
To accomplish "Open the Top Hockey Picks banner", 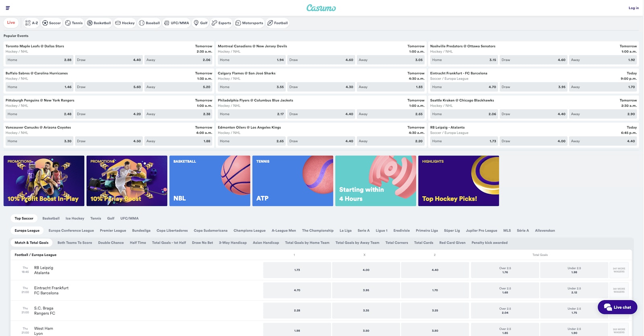I will tap(458, 181).
